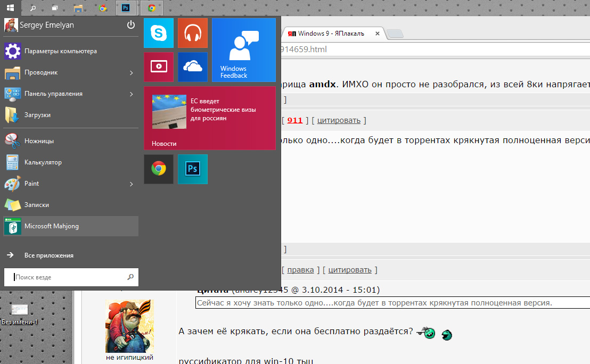The image size is (590, 364).
Task: Launch Microsoft Mahjong
Action: coord(71,226)
